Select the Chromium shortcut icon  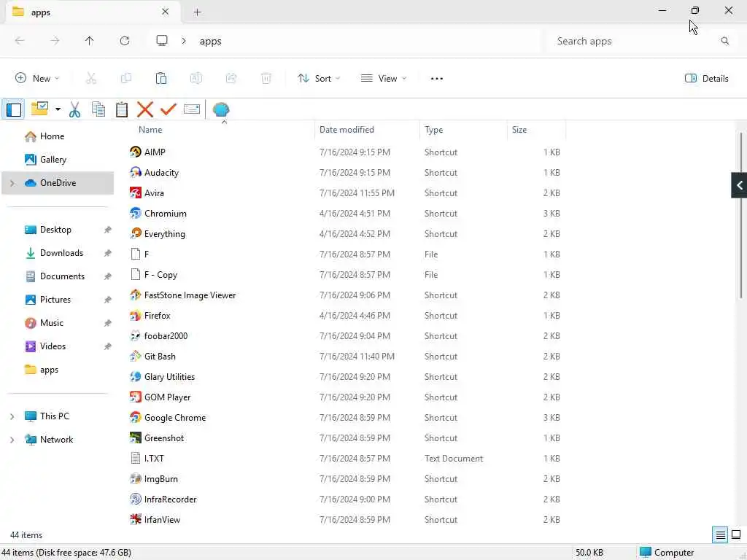[135, 214]
